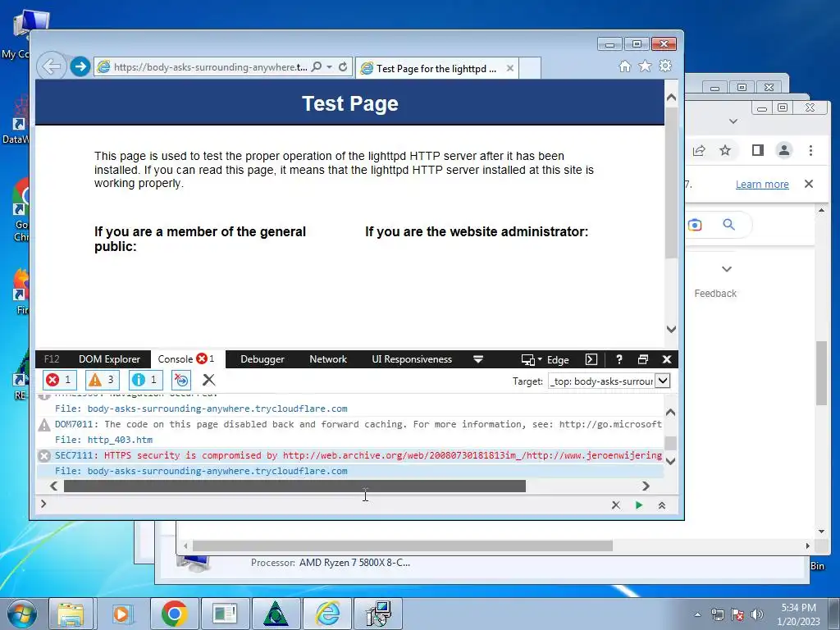This screenshot has height=630, width=840.
Task: Click the Chrome bookmark star icon
Action: click(x=725, y=151)
